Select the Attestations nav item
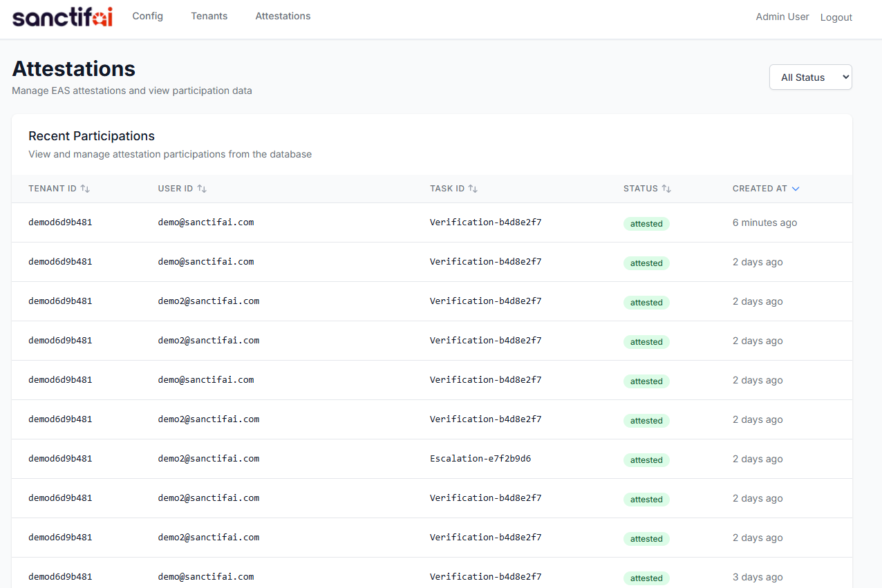This screenshot has width=882, height=588. click(x=283, y=16)
